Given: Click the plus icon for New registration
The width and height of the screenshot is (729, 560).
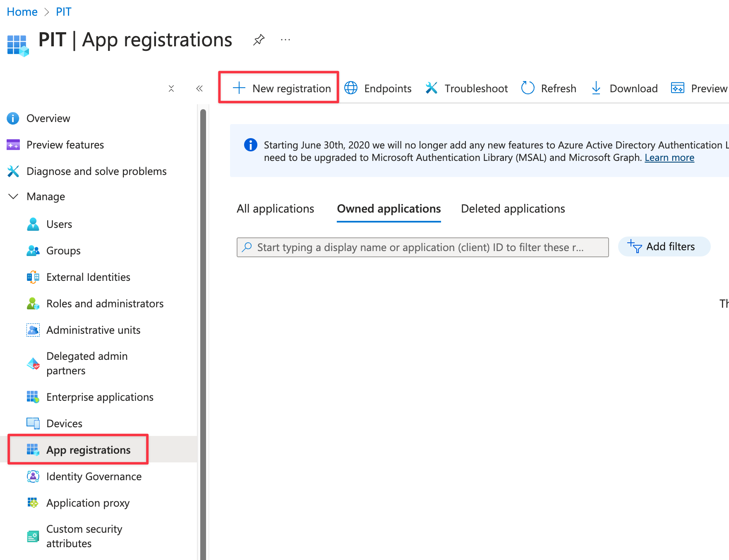Looking at the screenshot, I should click(239, 88).
